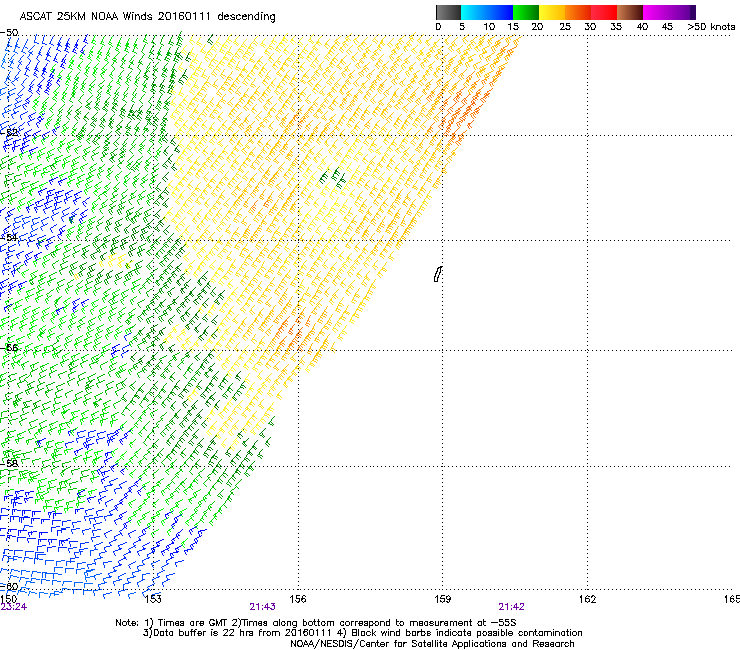The image size is (740, 650).
Task: Click the latitude label "-60"
Action: (x=9, y=587)
